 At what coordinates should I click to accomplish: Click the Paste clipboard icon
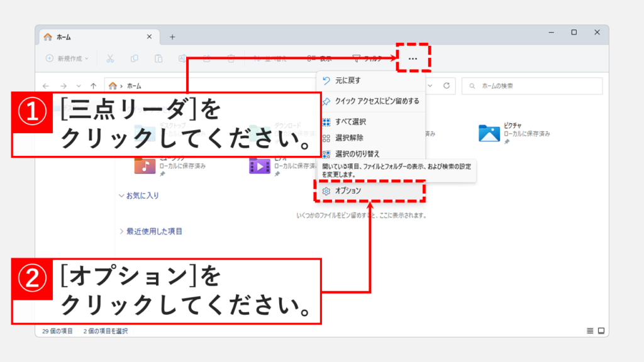[158, 58]
